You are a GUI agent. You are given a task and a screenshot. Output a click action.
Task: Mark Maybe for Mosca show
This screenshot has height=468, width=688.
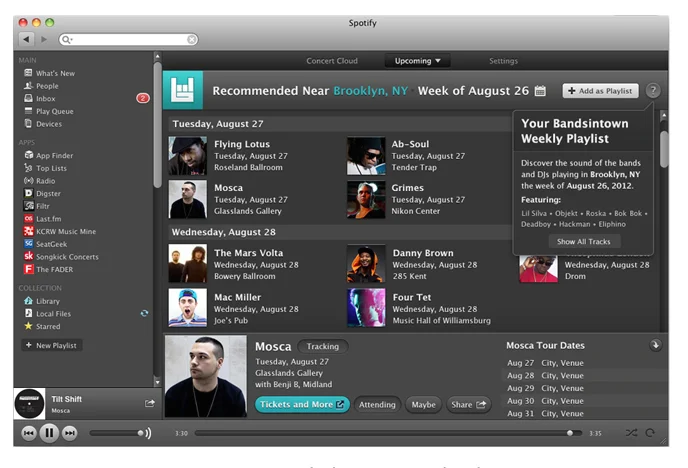423,405
